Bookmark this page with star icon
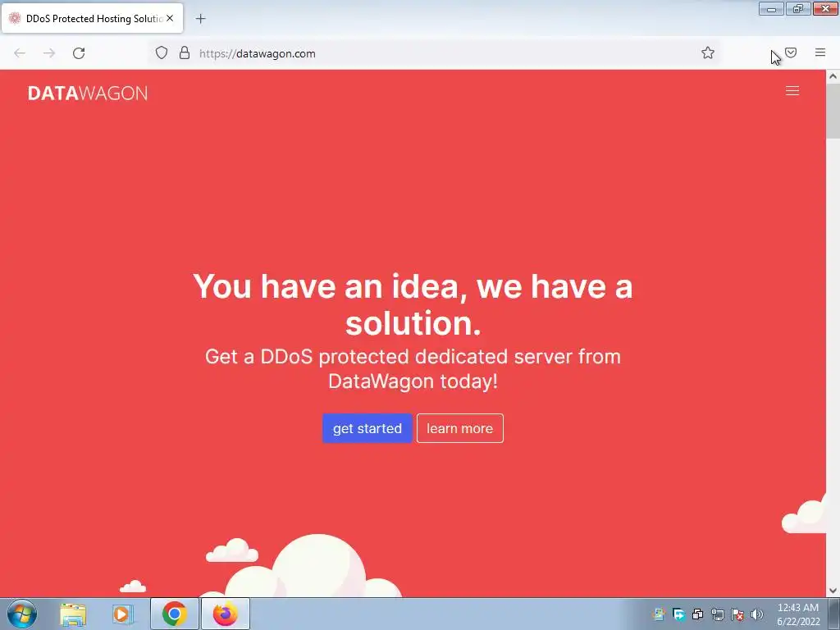This screenshot has height=630, width=840. pyautogui.click(x=708, y=52)
